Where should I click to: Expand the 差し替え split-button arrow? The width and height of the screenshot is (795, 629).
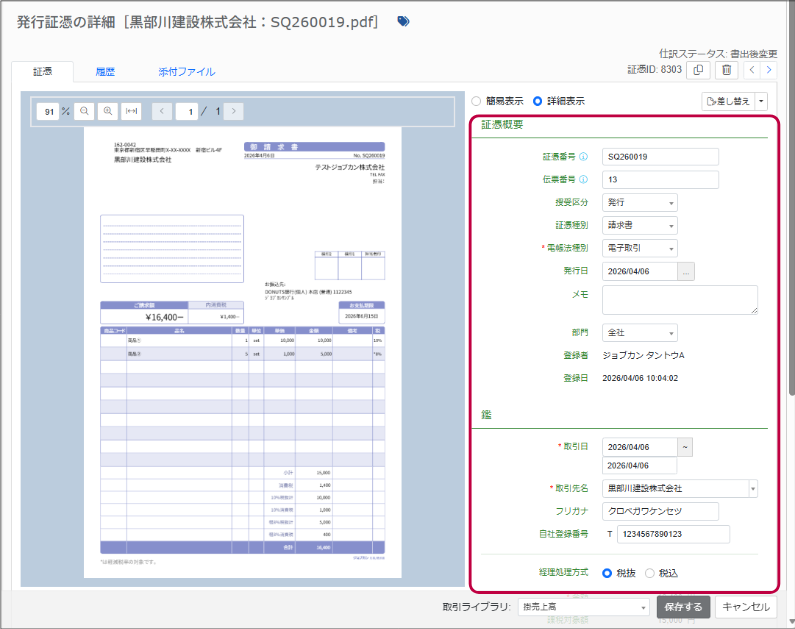tap(761, 101)
